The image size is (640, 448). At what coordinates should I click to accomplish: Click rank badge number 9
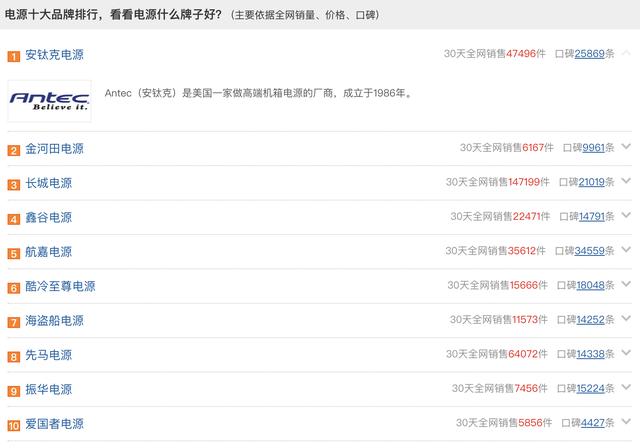pos(13,391)
